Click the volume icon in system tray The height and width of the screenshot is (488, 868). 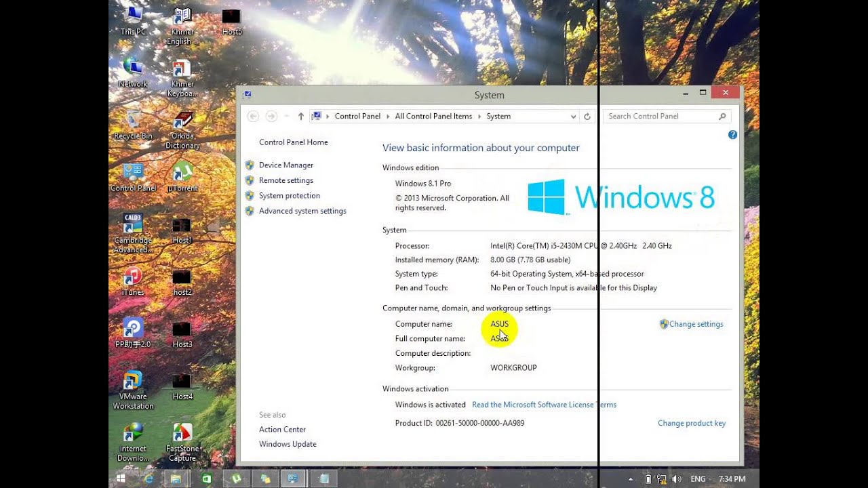(676, 479)
